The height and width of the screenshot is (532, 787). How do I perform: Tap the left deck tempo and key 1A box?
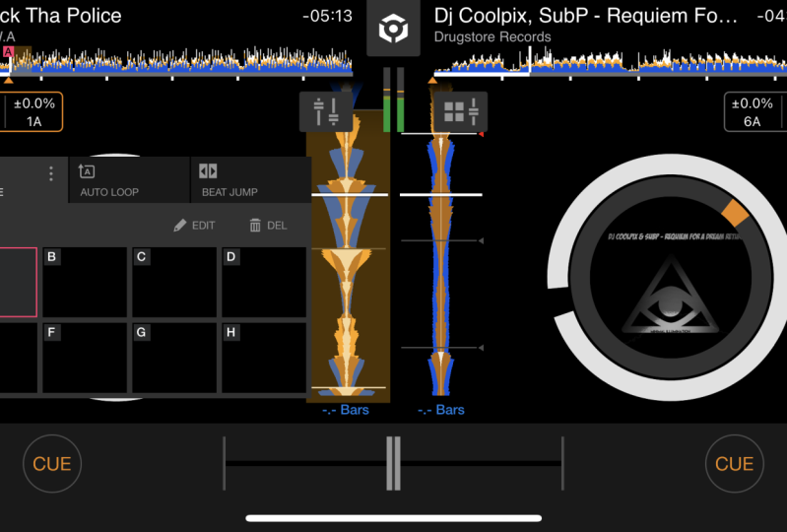(x=32, y=112)
